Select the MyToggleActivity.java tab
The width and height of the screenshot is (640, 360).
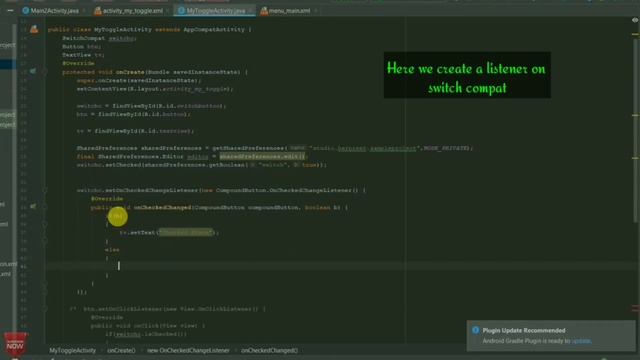[x=216, y=11]
